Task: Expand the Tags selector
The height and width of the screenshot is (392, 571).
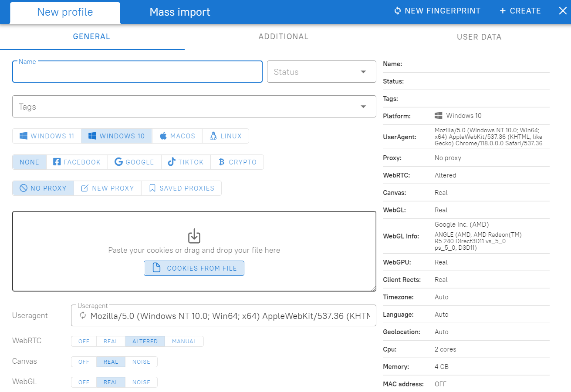Action: [363, 106]
